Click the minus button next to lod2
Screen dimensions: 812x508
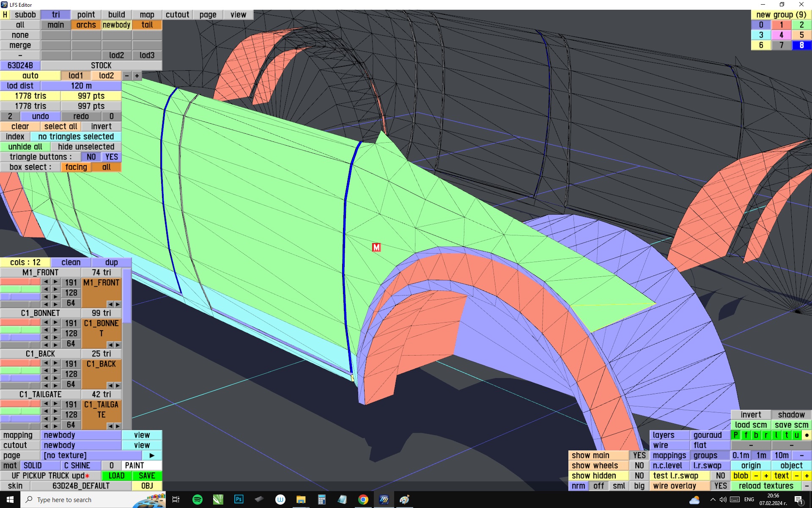127,76
